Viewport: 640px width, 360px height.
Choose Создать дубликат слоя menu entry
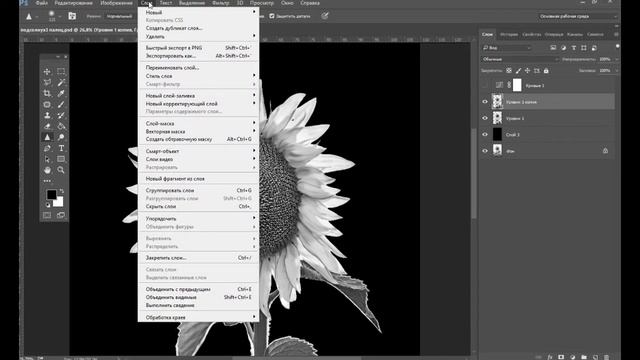point(198,28)
